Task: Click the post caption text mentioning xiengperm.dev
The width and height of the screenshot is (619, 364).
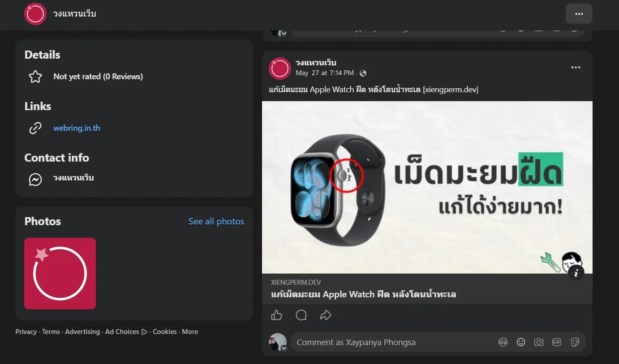Action: pos(374,90)
